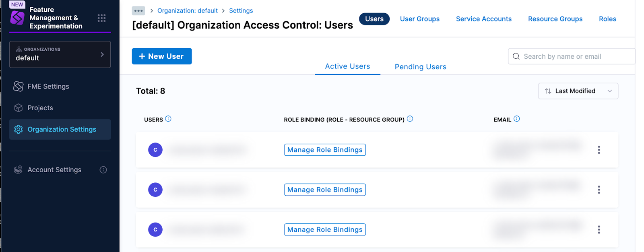Click the Feature Management & Experimentation logo

click(x=17, y=18)
